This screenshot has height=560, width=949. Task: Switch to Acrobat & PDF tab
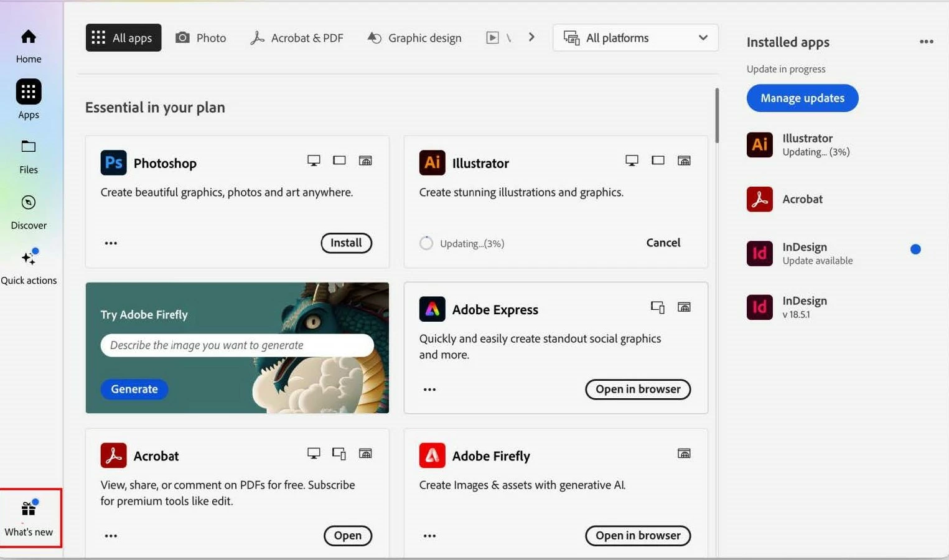[296, 38]
